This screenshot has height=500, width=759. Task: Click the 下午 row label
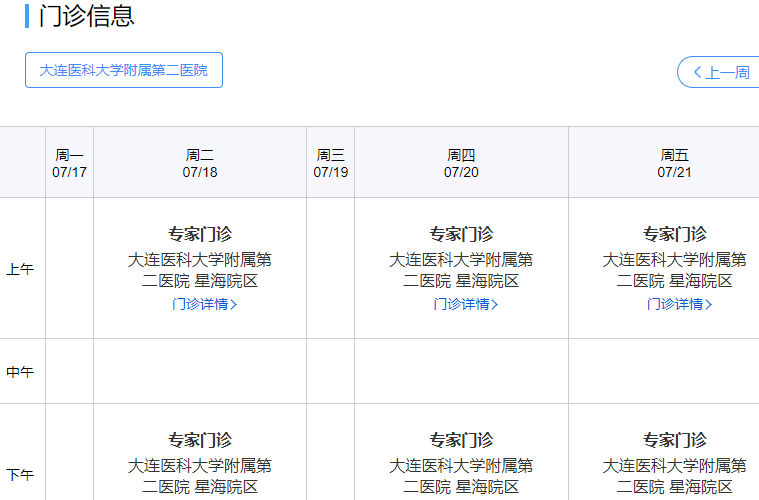(x=21, y=474)
